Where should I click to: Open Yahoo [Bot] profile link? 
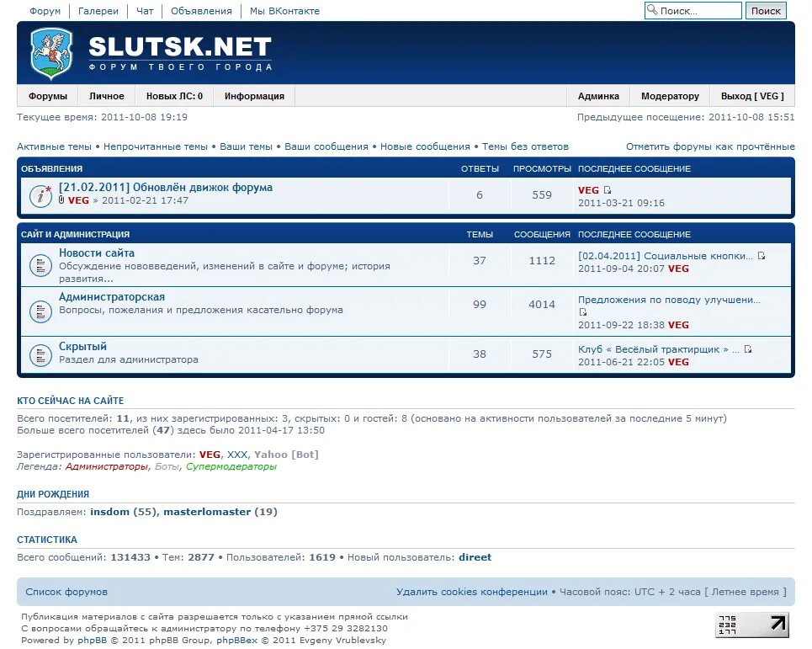(286, 455)
